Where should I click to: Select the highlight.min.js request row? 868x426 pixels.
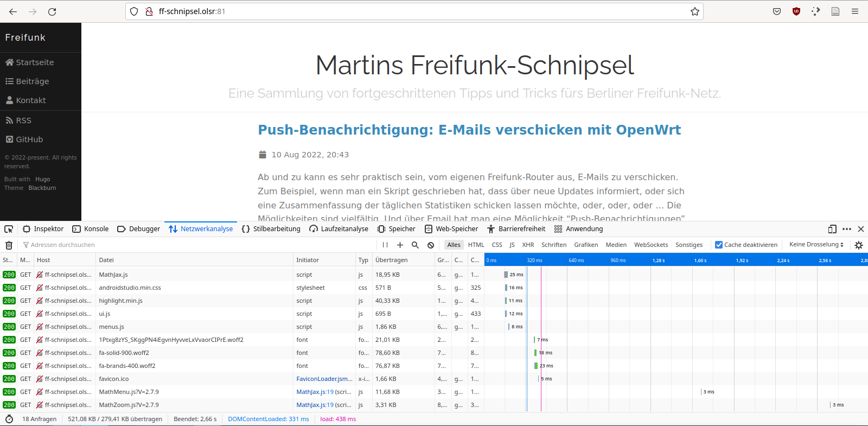[434, 301]
